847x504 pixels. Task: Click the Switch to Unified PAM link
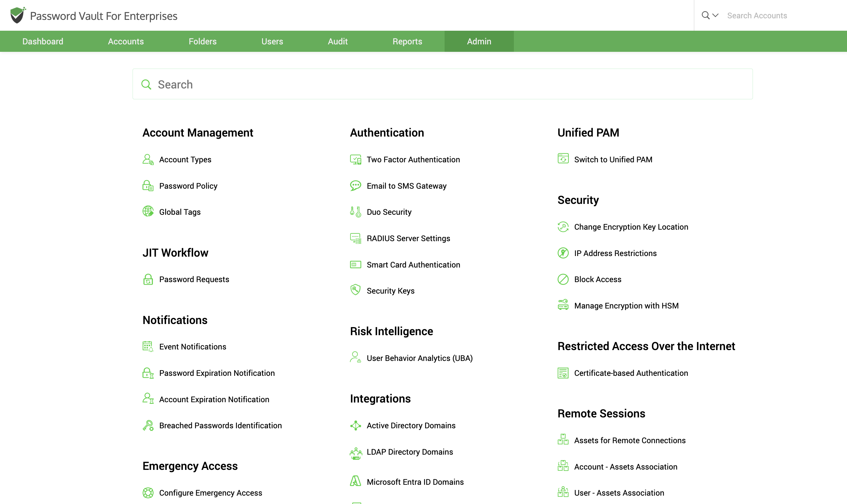(613, 159)
